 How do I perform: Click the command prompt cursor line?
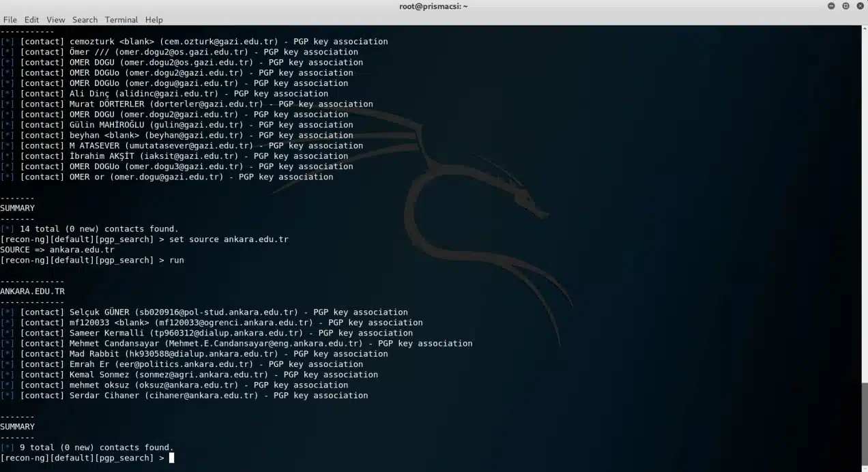(x=87, y=458)
